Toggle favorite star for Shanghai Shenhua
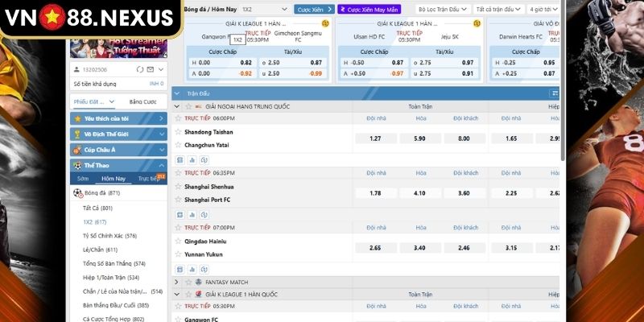 coord(179,186)
